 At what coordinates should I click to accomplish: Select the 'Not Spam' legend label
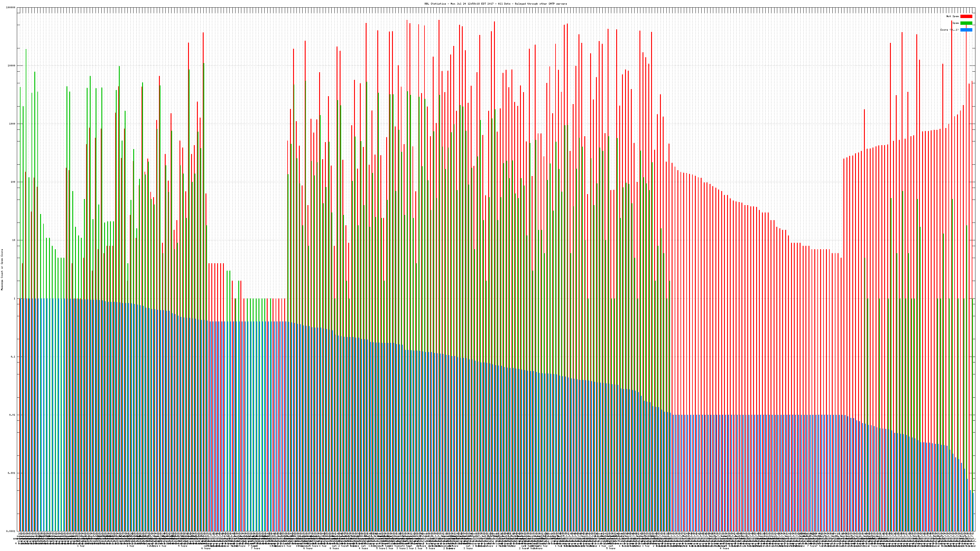(953, 16)
